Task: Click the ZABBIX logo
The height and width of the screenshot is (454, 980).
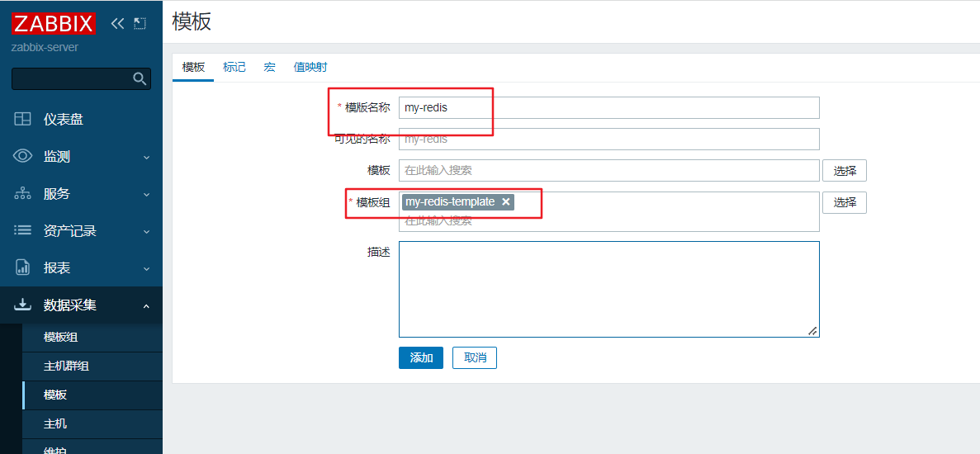Action: point(53,24)
